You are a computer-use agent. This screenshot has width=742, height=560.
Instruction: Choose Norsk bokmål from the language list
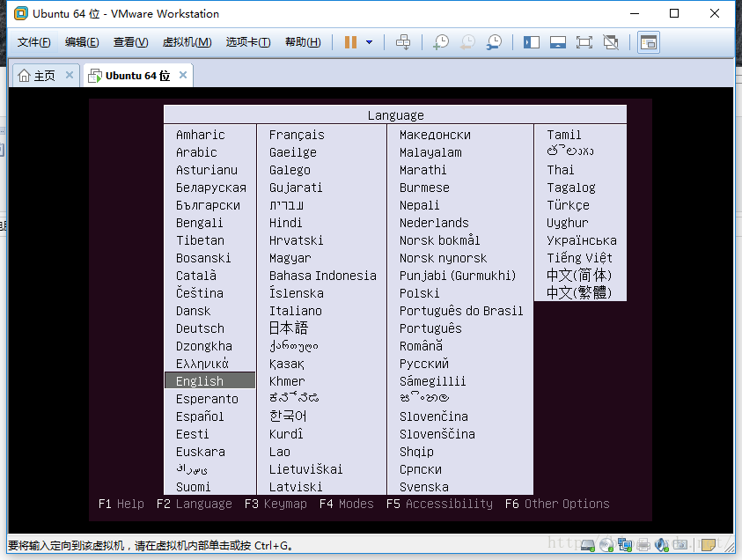point(439,240)
